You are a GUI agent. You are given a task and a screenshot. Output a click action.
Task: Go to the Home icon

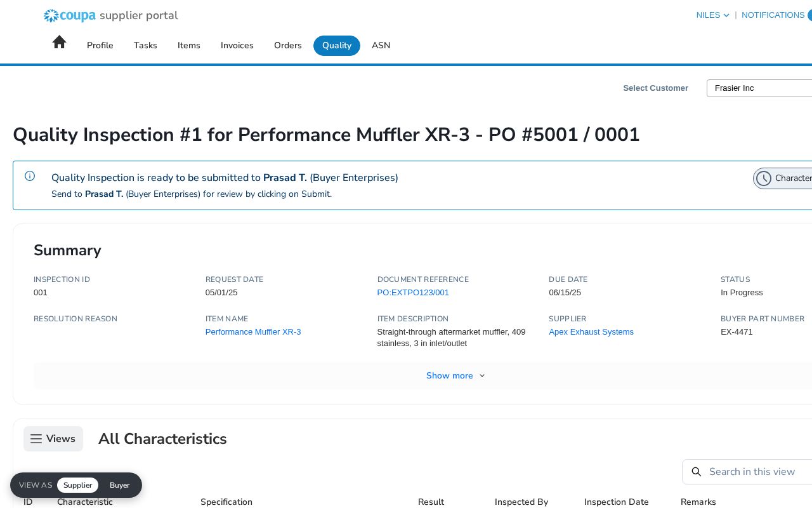point(59,43)
